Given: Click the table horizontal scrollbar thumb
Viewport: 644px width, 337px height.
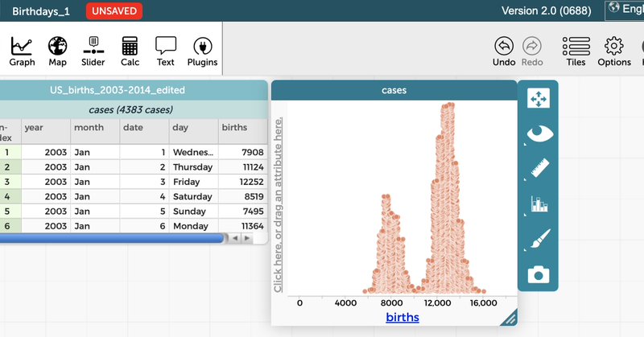Looking at the screenshot, I should 112,238.
